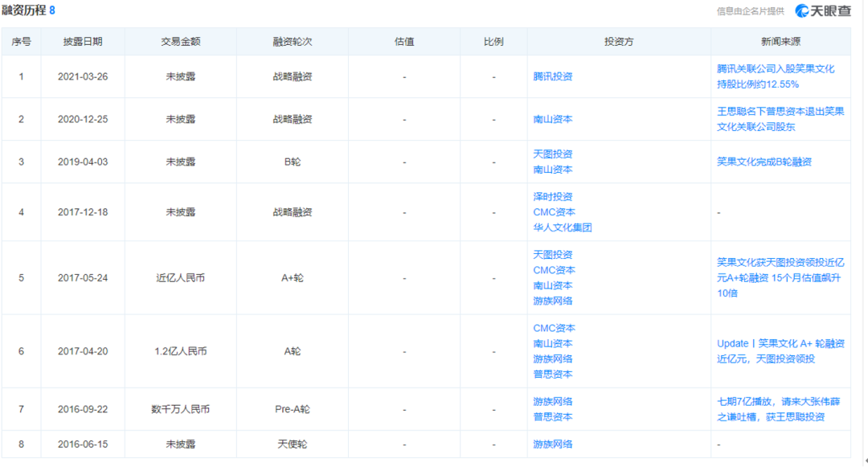Select the 1.2亿人民币 amount cell
Screen dimensions: 868x467
point(181,351)
